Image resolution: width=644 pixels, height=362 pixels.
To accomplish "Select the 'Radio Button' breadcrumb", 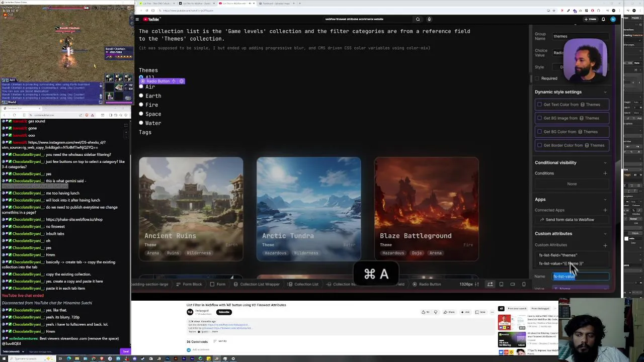I will pos(427,285).
